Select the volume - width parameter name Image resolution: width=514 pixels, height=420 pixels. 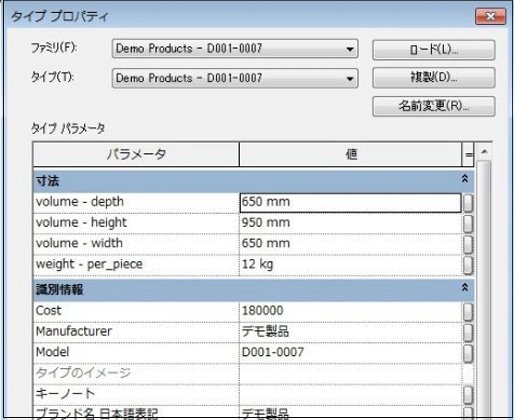tap(137, 244)
